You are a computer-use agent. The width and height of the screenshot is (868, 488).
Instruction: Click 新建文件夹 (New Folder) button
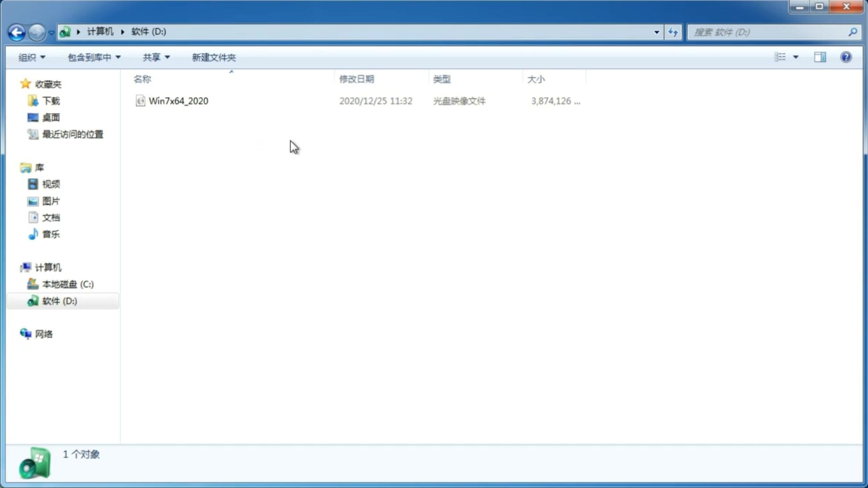pyautogui.click(x=214, y=57)
